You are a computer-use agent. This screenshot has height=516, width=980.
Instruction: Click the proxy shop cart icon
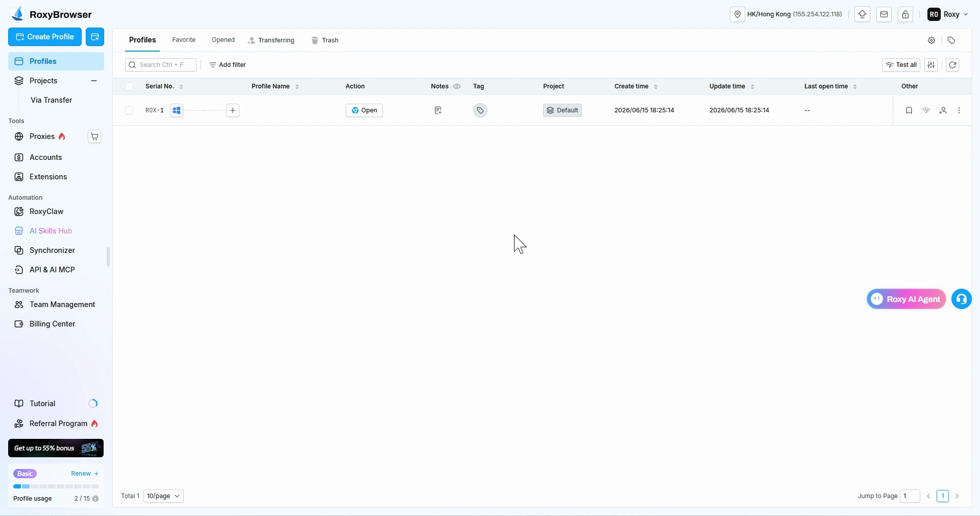point(94,136)
